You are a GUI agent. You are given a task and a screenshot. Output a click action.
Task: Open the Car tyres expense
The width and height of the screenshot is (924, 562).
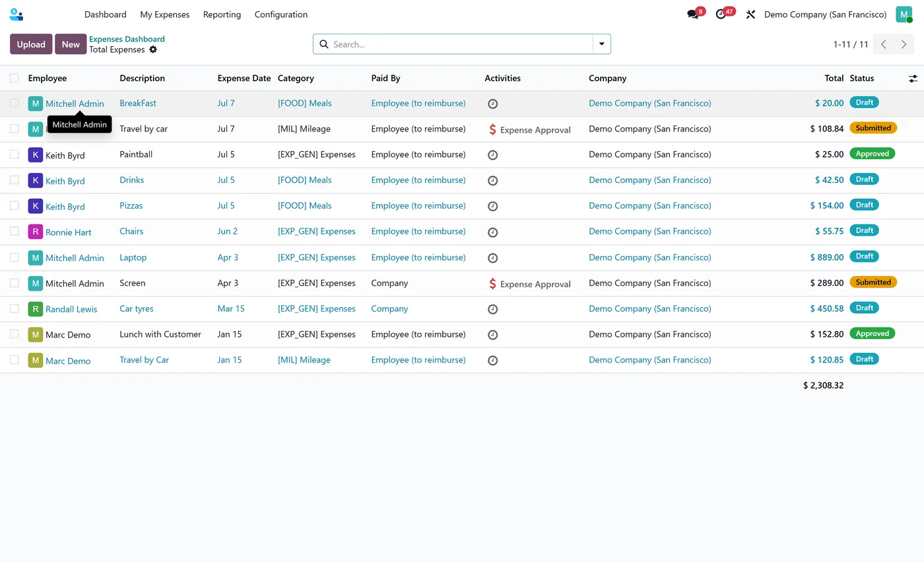(x=136, y=308)
